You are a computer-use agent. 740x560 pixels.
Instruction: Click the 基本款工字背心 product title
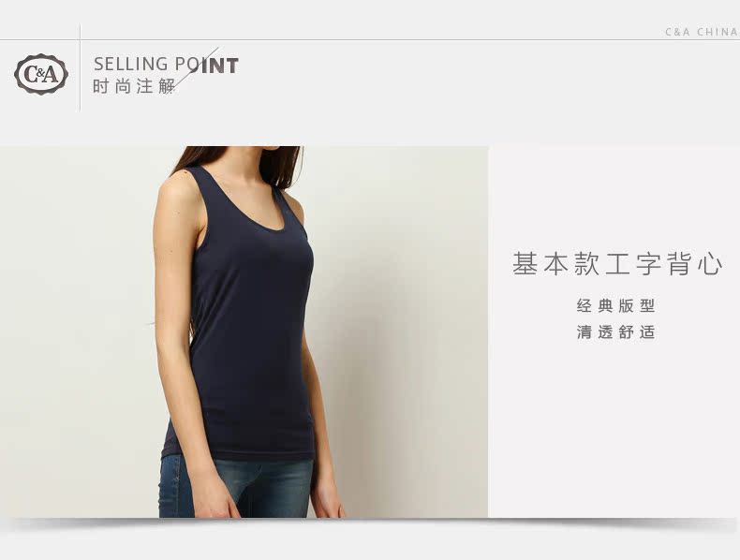click(x=617, y=263)
